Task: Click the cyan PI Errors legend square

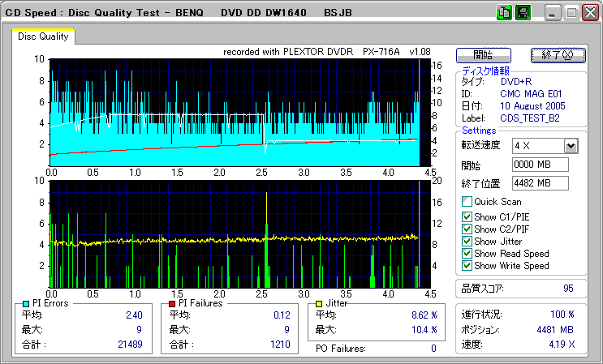Action: 27,303
